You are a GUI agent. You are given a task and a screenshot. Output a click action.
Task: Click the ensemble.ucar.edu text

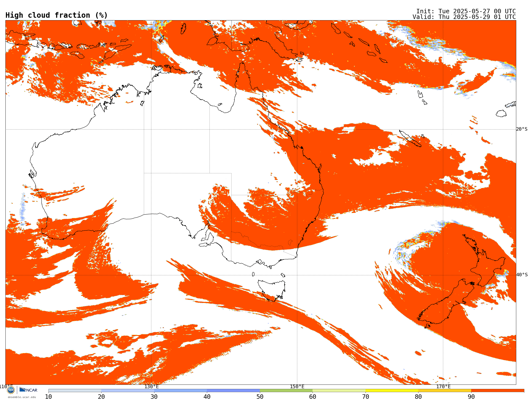[x=22, y=397]
